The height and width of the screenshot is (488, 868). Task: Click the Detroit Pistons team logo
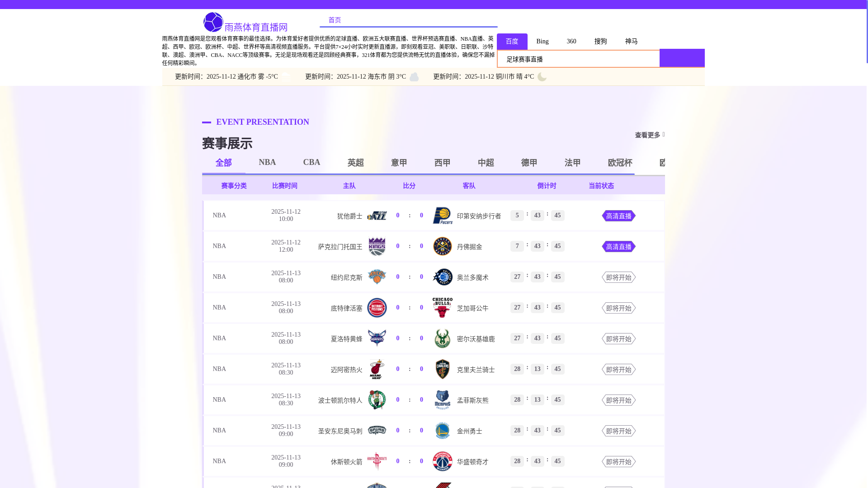pyautogui.click(x=377, y=308)
